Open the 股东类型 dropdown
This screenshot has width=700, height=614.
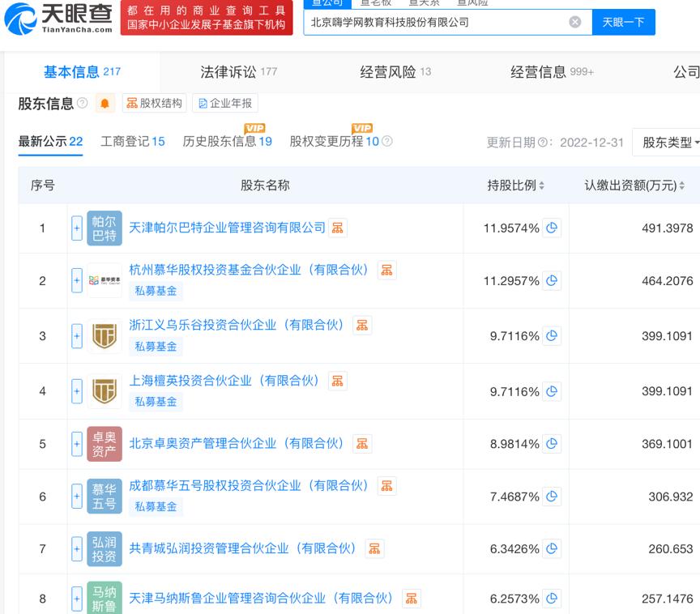pyautogui.click(x=668, y=142)
